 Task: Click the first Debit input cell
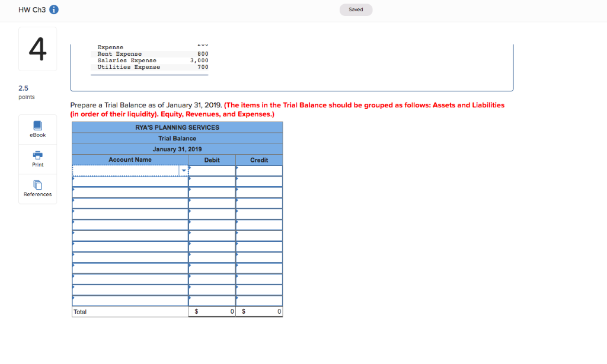[212, 170]
